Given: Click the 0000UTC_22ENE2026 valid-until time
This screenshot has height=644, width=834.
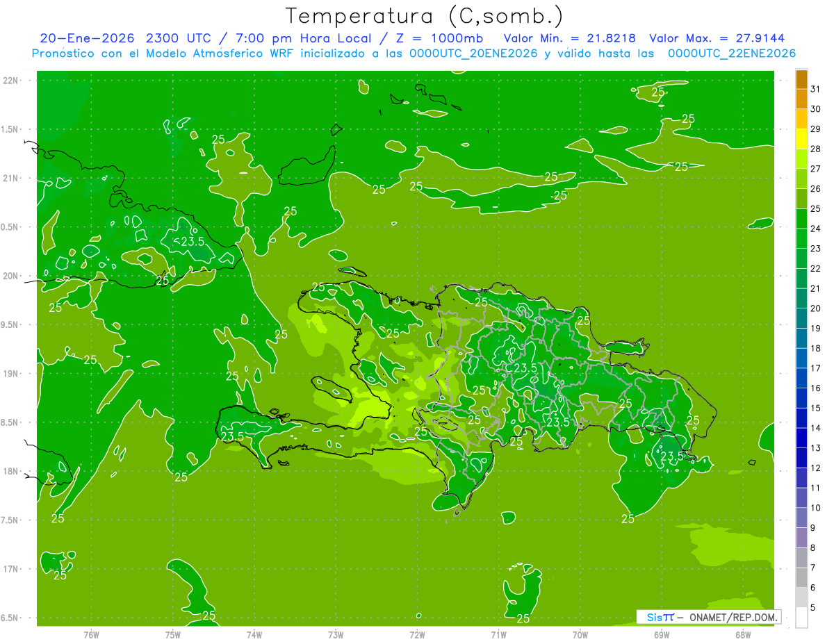Looking at the screenshot, I should coord(732,53).
